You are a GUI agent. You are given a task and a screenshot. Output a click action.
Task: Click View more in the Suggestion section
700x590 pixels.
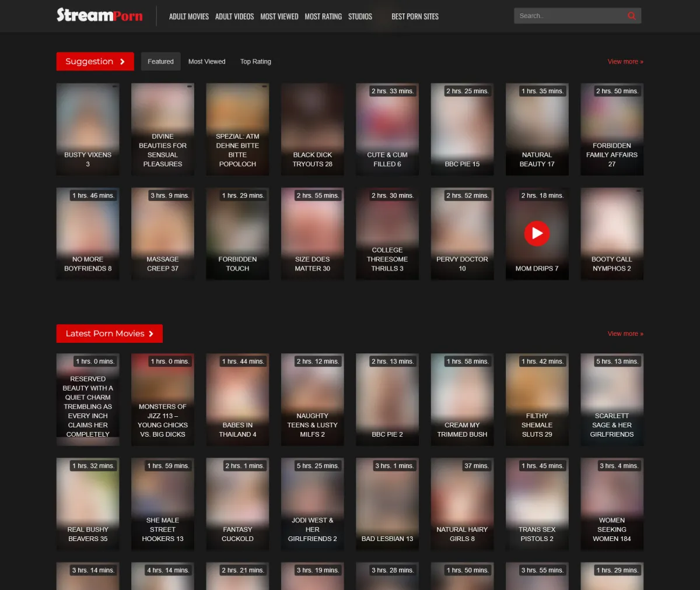[625, 62]
